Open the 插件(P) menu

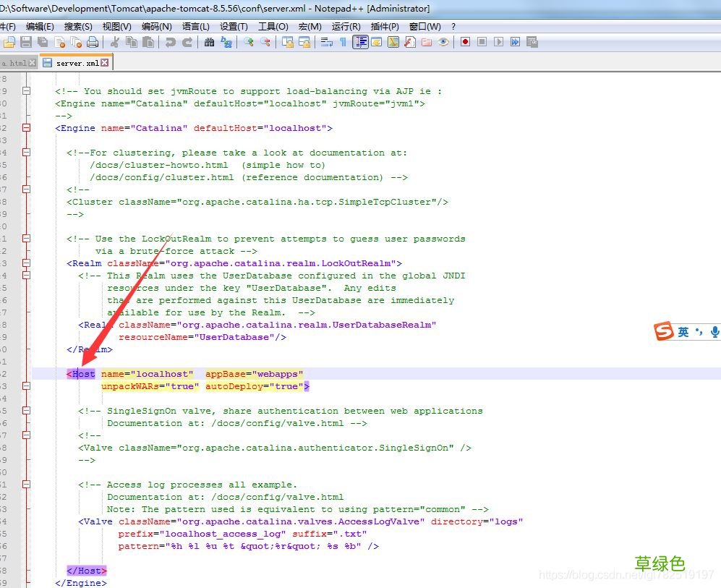pos(384,26)
